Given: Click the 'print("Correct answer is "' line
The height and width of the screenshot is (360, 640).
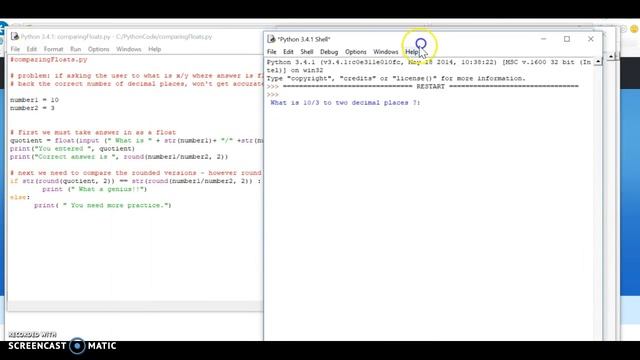Looking at the screenshot, I should pos(119,157).
